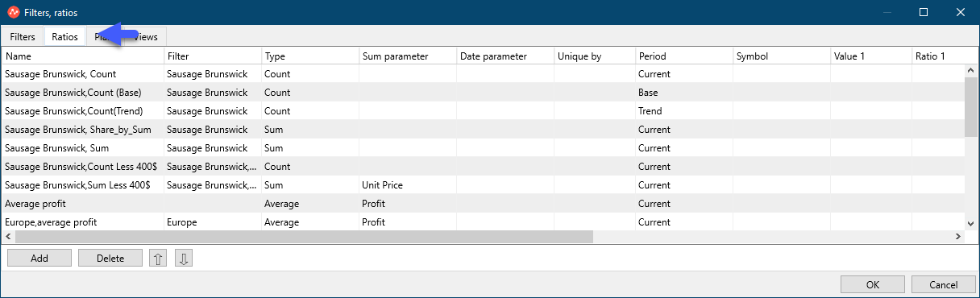Viewport: 980px width, 298px height.
Task: Click the 'Unit Price' sum parameter cell
Action: (408, 185)
